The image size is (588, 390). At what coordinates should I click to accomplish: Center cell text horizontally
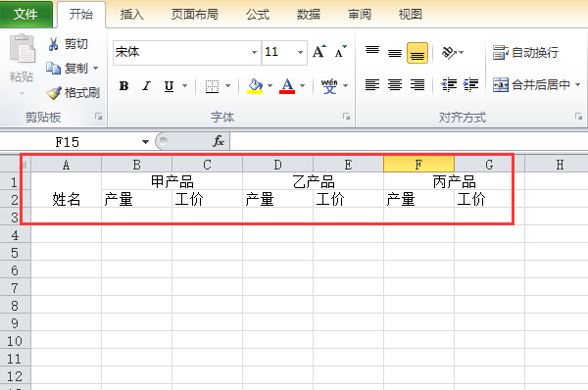point(395,85)
